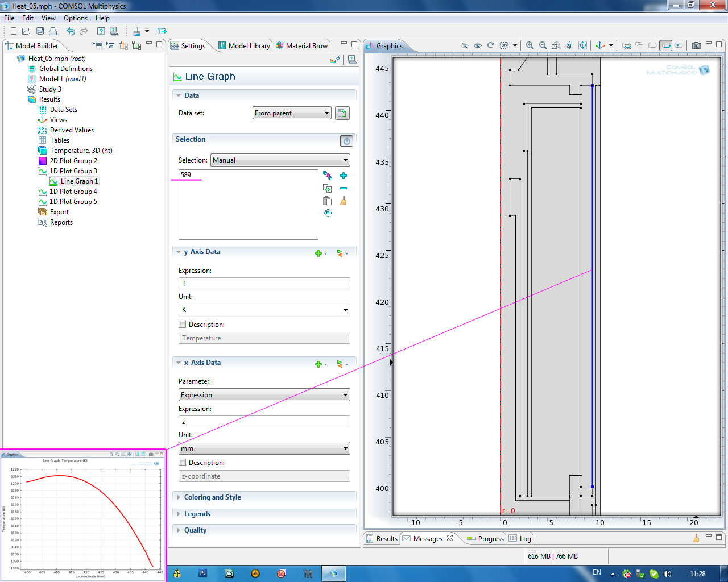Enable the y-Axis Description checkbox
The height and width of the screenshot is (582, 728).
pos(183,325)
